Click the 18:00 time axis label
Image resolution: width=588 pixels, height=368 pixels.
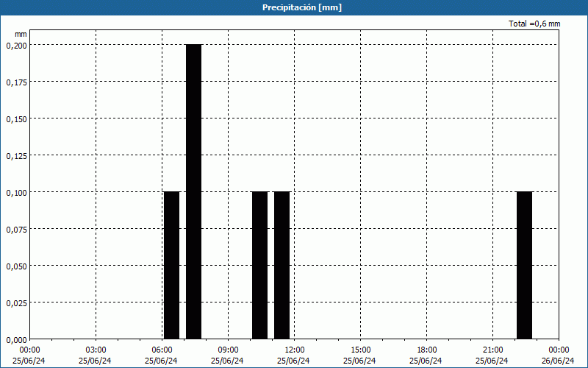[427, 350]
